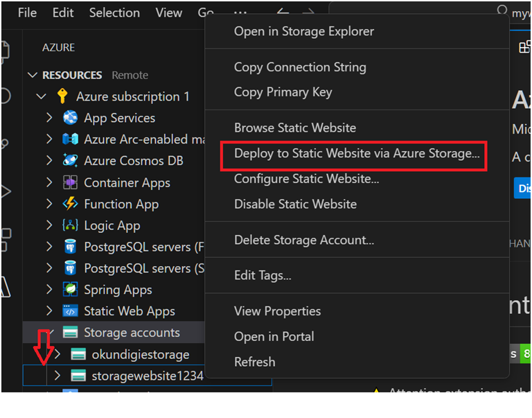This screenshot has width=532, height=418.
Task: Select the okundigiestorage tree row
Action: tap(114, 354)
